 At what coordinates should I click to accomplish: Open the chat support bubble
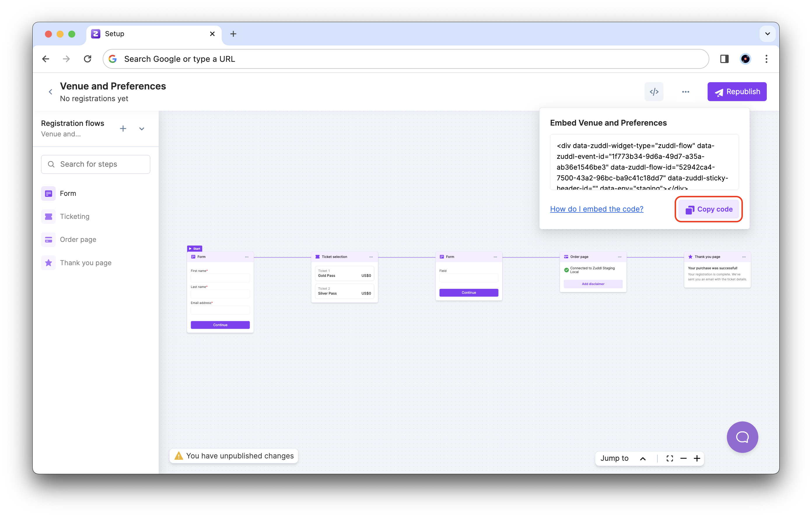click(742, 437)
